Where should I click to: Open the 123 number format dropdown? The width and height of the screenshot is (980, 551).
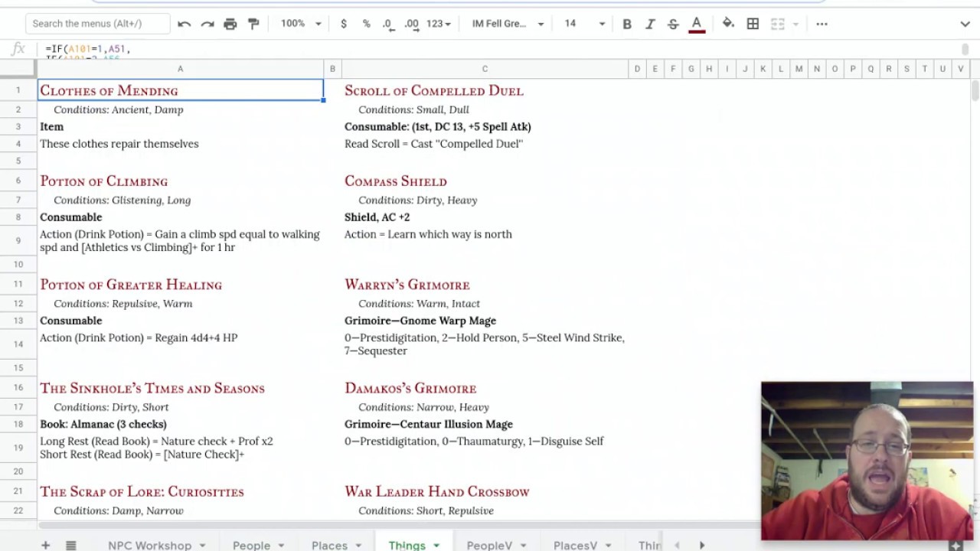coord(439,24)
